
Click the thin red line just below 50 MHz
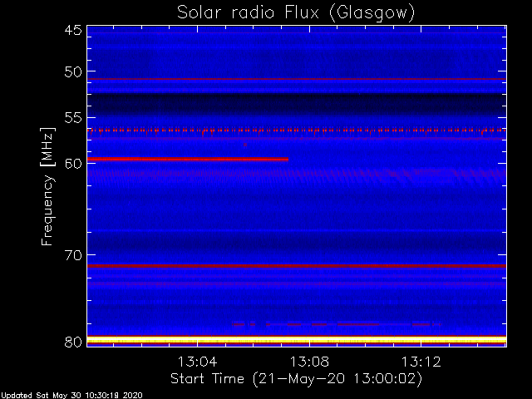pyautogui.click(x=297, y=79)
